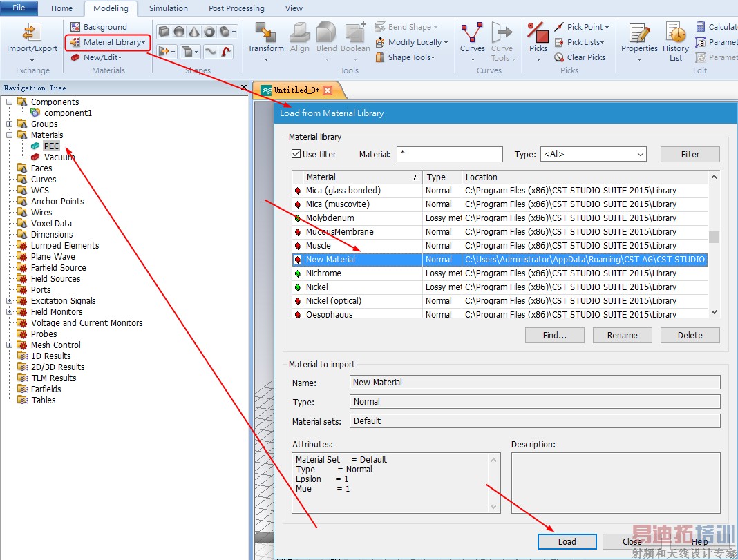Toggle the Use filter checkbox
This screenshot has height=560, width=738.
pyautogui.click(x=296, y=154)
